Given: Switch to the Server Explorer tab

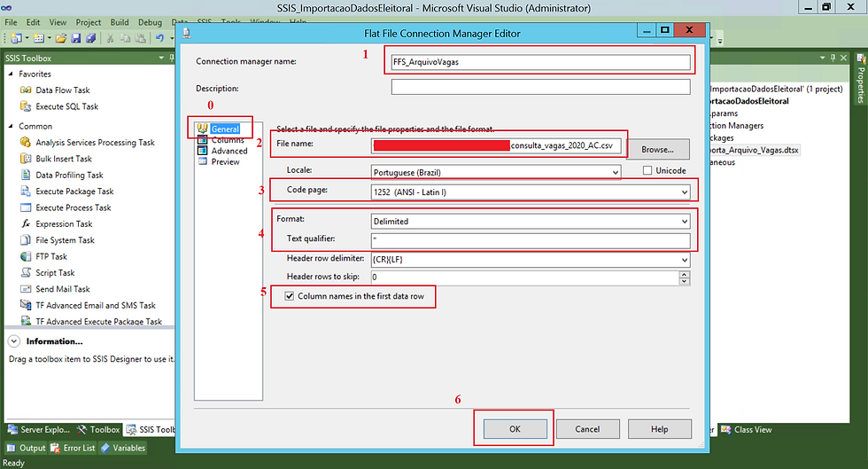Looking at the screenshot, I should [39, 430].
